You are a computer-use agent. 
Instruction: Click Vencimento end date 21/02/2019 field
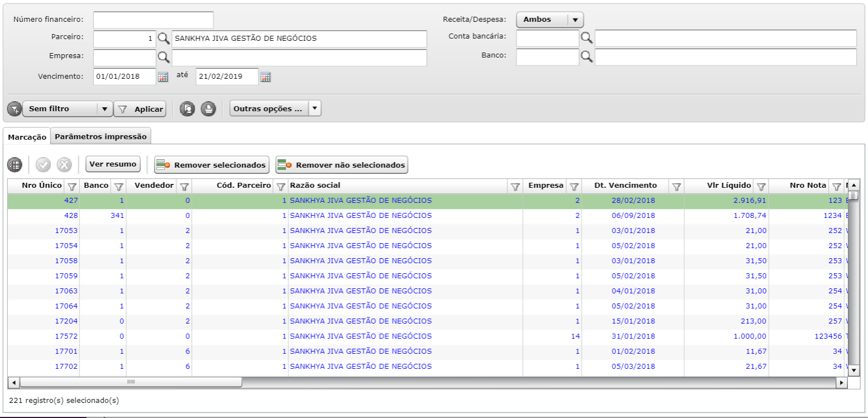(227, 77)
